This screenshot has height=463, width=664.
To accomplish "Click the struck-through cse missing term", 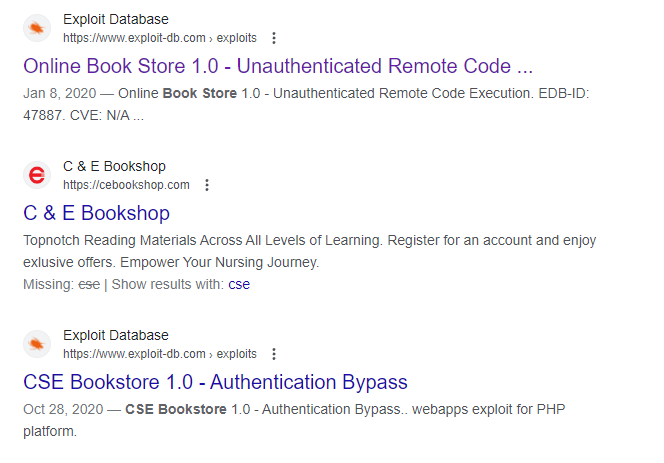I will pos(89,284).
